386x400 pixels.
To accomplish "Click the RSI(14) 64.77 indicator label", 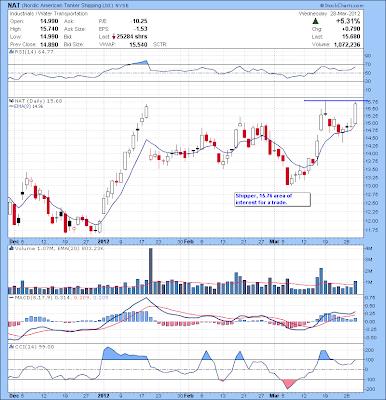I will pyautogui.click(x=33, y=52).
